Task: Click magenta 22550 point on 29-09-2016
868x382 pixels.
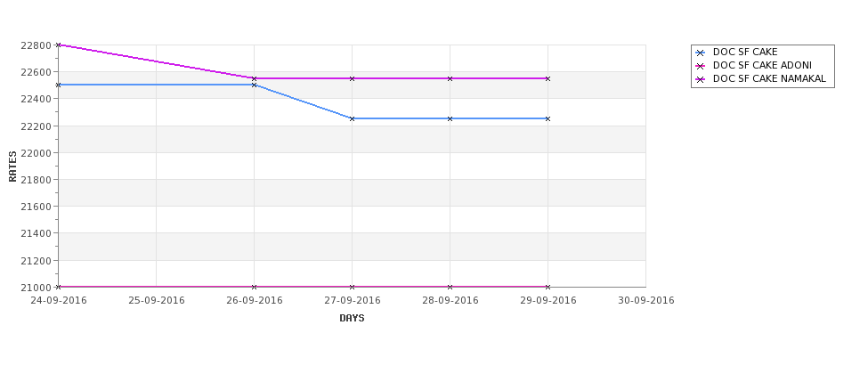Action: (548, 78)
